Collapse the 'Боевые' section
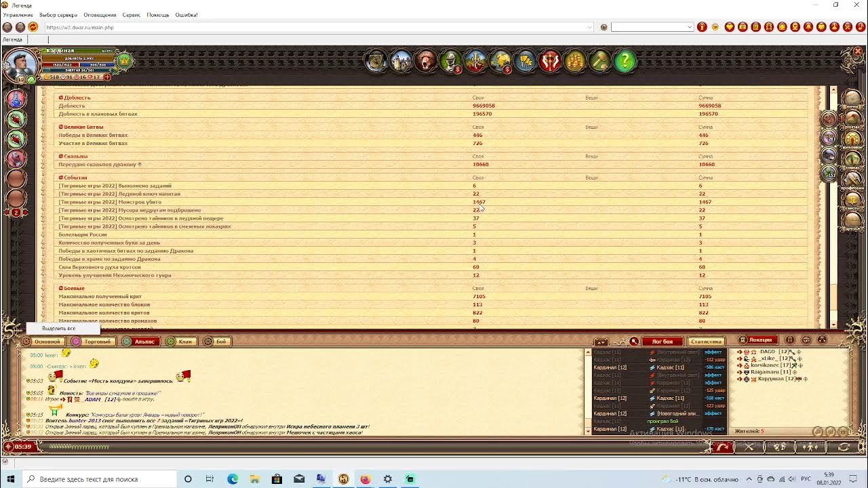The width and height of the screenshot is (868, 488). [x=61, y=288]
